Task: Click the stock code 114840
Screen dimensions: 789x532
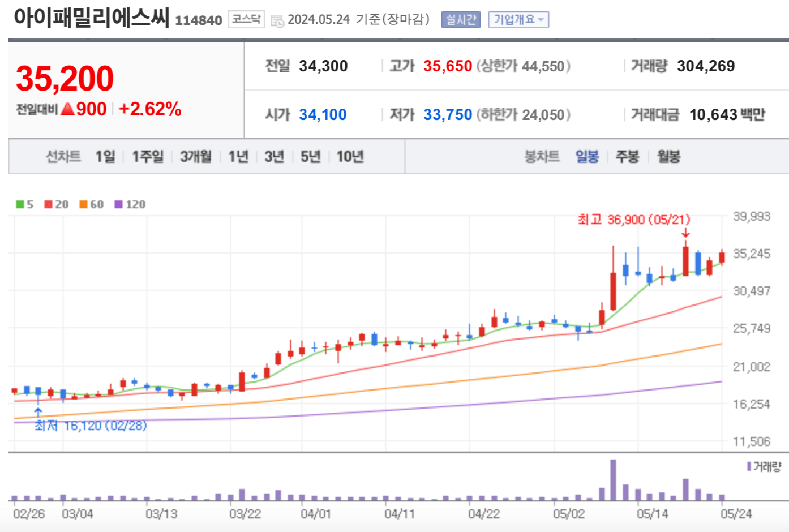Action: [x=198, y=20]
